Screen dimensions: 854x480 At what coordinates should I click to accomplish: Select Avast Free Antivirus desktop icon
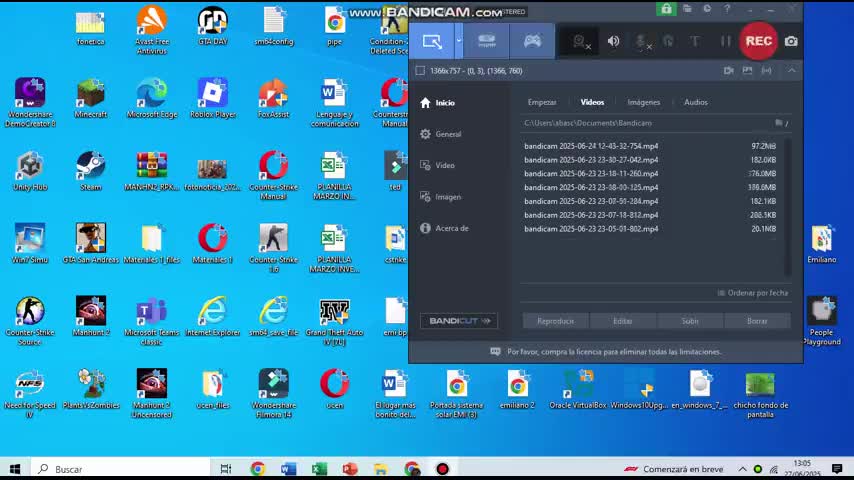point(152,31)
